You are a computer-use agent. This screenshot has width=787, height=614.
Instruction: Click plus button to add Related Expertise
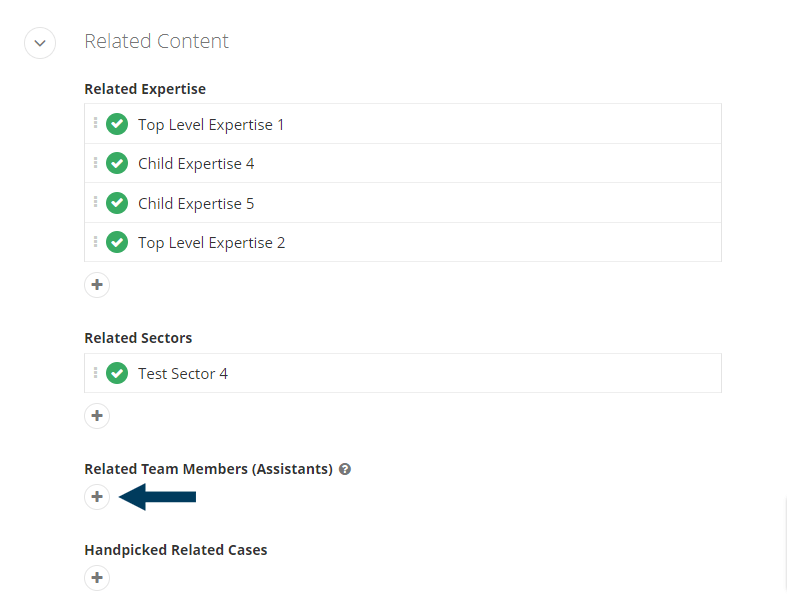[x=97, y=285]
